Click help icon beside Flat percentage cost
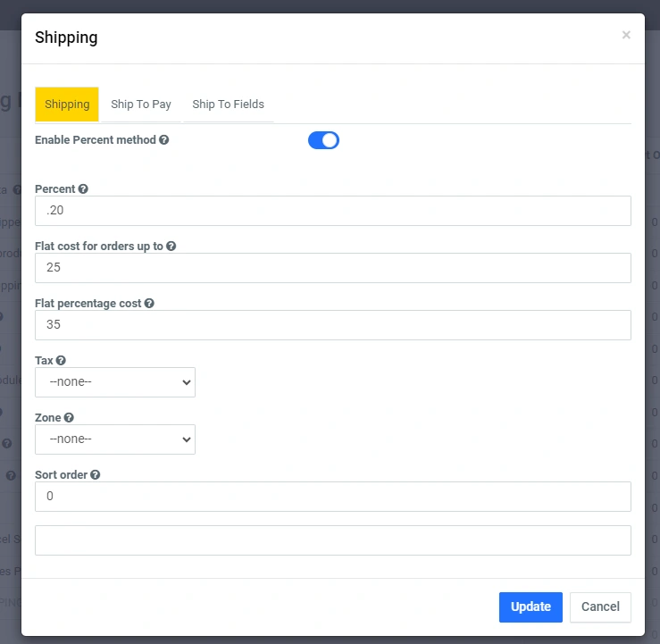Image resolution: width=660 pixels, height=644 pixels. 149,304
